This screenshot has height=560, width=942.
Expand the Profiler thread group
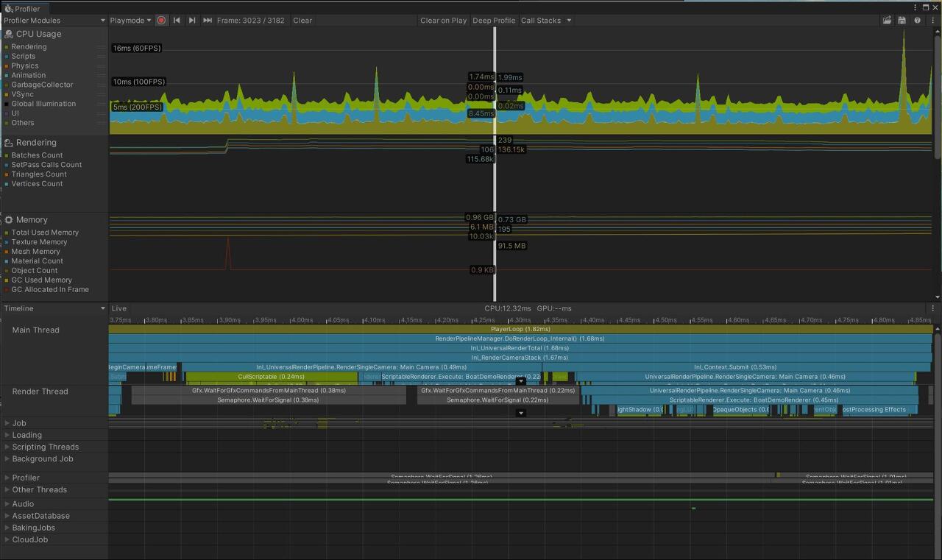coord(7,478)
